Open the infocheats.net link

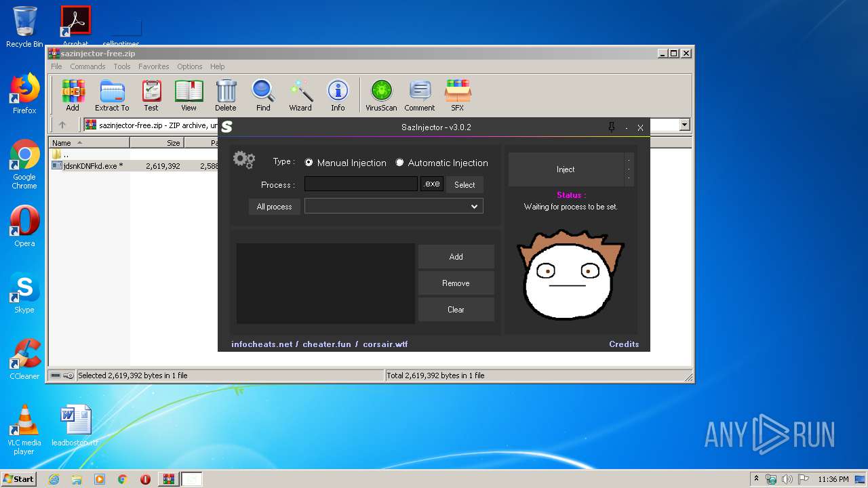262,344
